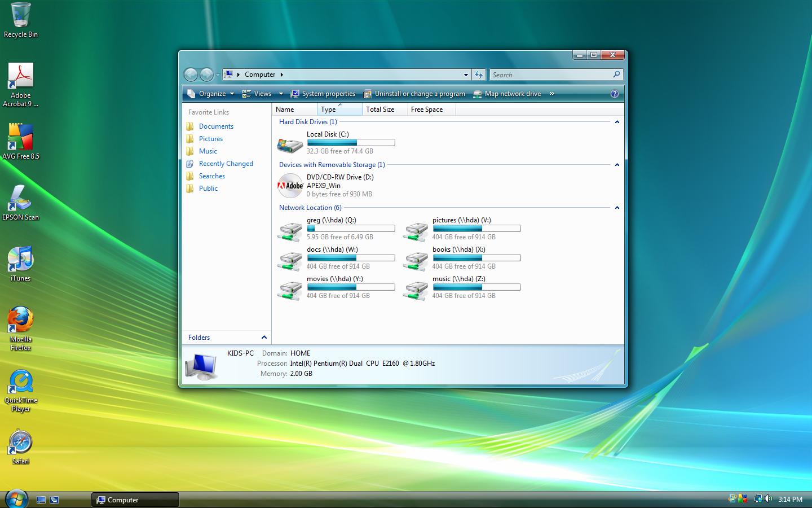Click the System properties toolbar button

[323, 94]
